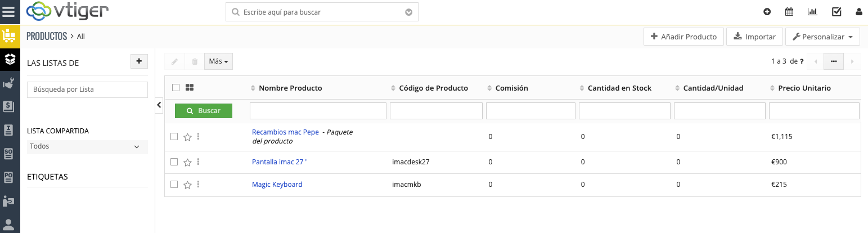Click the quick create plus icon
This screenshot has width=868, height=233.
pyautogui.click(x=767, y=12)
